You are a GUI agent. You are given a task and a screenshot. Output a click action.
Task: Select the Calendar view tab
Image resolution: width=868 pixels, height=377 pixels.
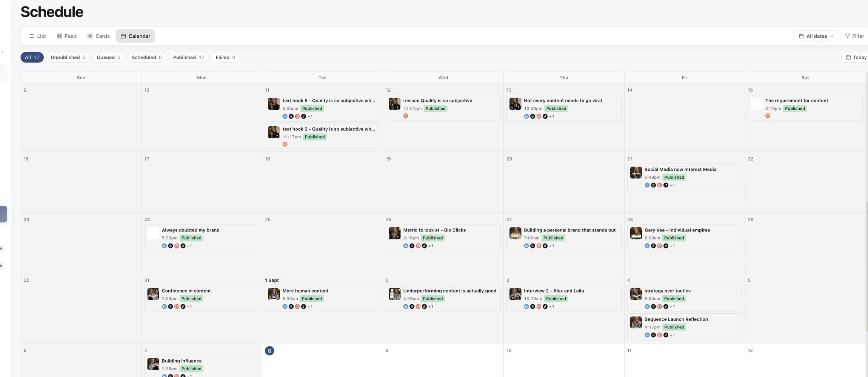point(135,36)
